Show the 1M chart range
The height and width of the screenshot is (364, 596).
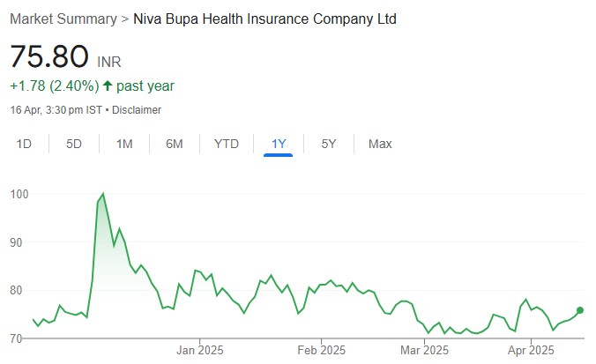coord(124,144)
